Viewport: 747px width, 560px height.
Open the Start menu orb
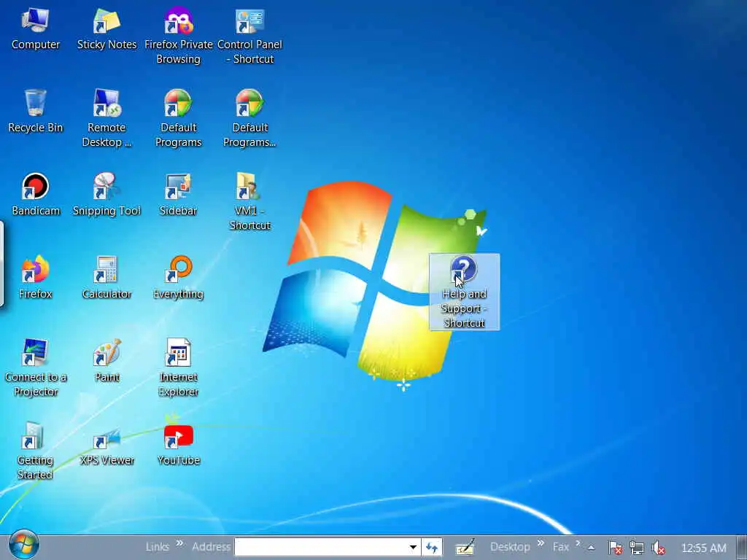click(x=24, y=545)
